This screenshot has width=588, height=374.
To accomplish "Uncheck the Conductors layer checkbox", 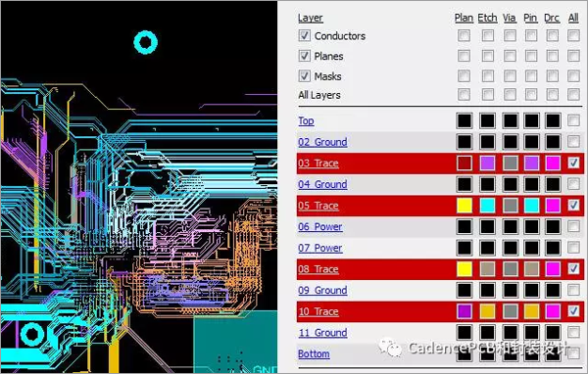I will 304,35.
